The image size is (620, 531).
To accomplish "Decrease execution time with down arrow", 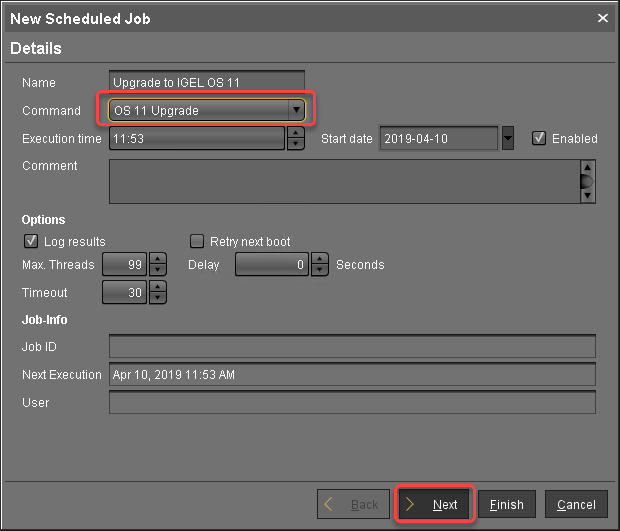I will 296,144.
